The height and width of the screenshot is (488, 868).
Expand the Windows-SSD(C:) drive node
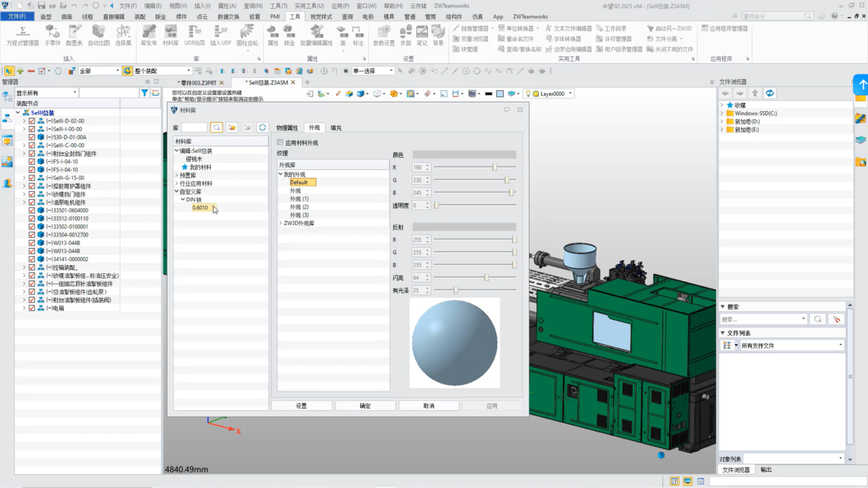[x=722, y=113]
